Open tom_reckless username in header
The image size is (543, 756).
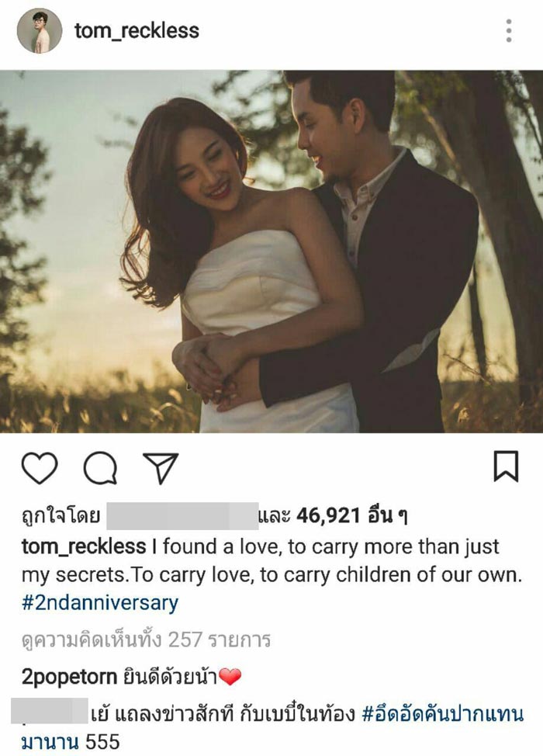tap(137, 31)
